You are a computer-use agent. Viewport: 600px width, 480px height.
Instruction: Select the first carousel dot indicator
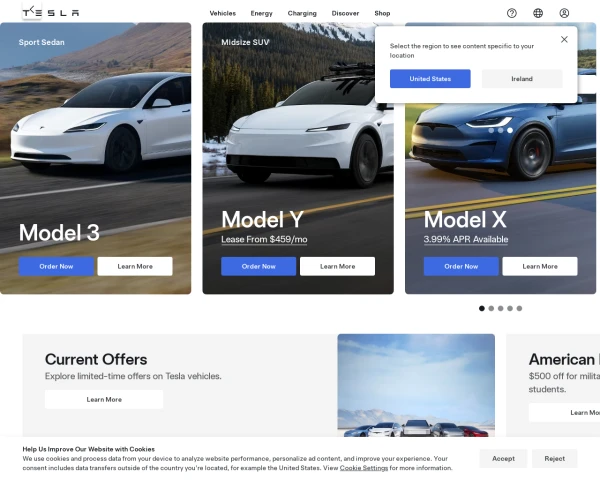point(482,309)
